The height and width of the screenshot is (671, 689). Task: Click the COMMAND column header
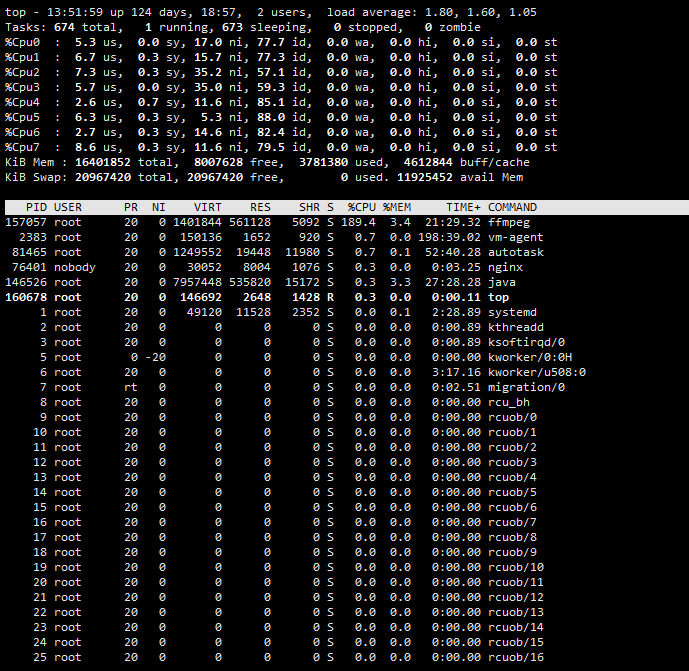click(x=512, y=207)
